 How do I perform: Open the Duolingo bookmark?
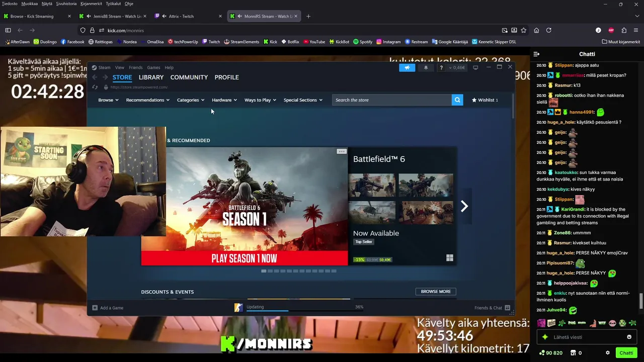click(x=45, y=42)
